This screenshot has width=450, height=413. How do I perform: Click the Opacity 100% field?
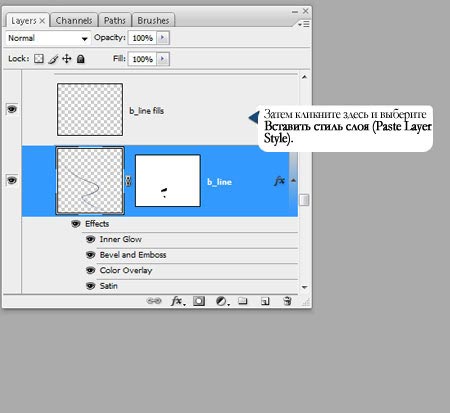click(142, 38)
